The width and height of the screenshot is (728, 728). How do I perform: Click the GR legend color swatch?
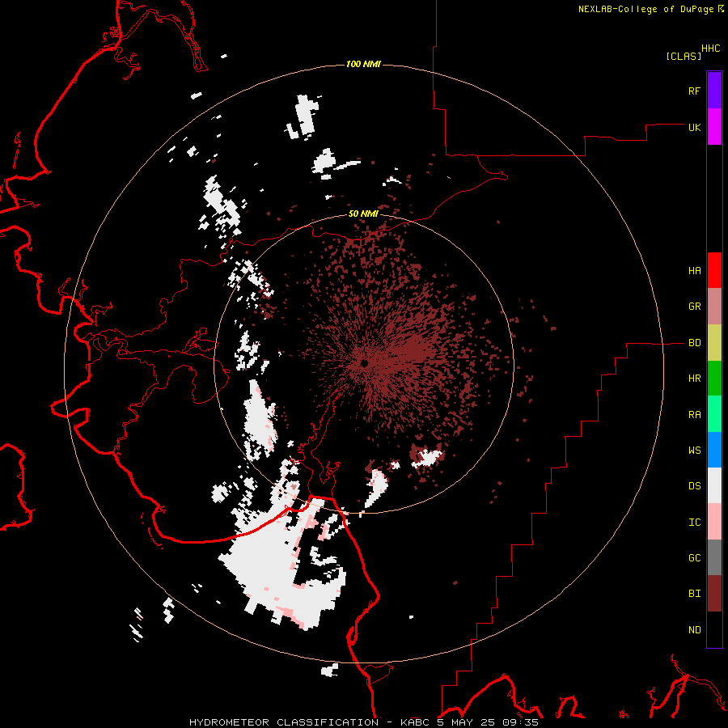click(x=714, y=307)
